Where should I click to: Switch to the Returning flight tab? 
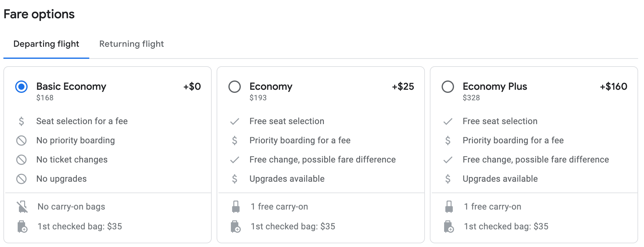pyautogui.click(x=131, y=44)
